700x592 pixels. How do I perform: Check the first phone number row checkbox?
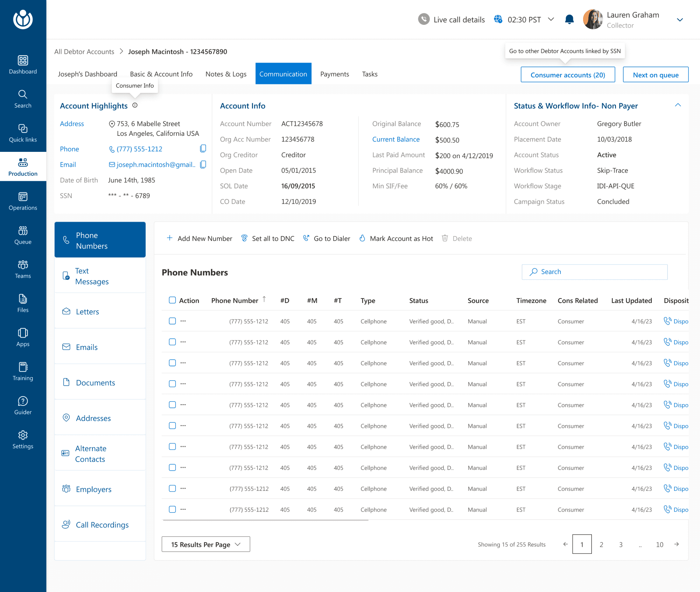(172, 321)
